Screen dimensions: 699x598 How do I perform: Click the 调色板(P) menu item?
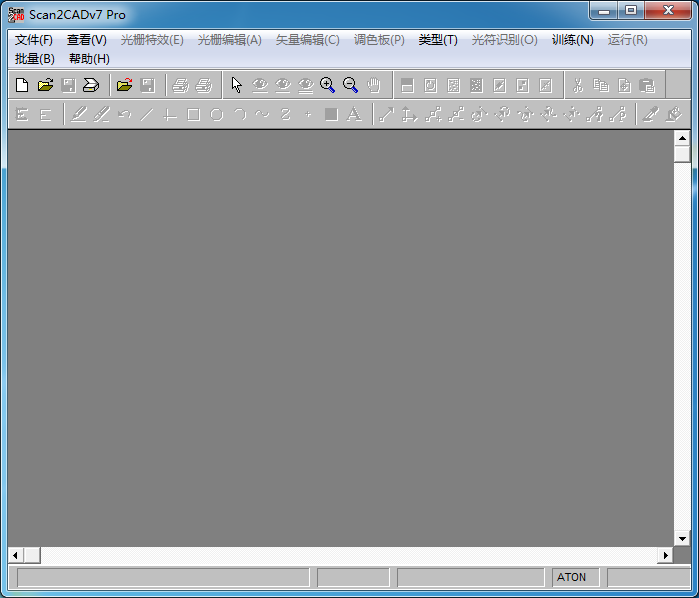pyautogui.click(x=379, y=40)
